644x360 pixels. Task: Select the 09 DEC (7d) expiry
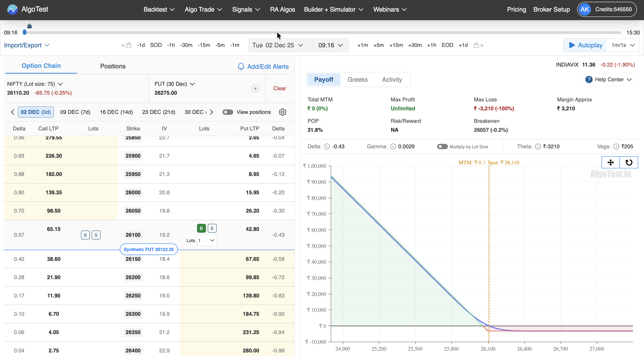75,112
